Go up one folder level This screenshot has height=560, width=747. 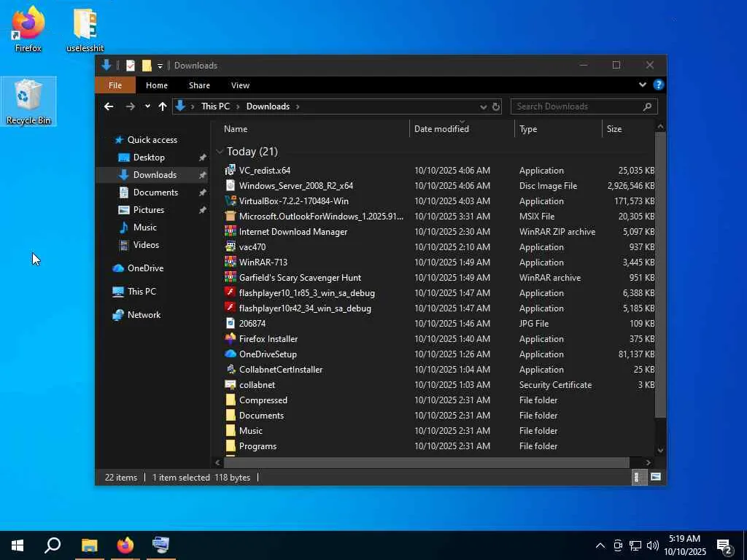point(163,106)
